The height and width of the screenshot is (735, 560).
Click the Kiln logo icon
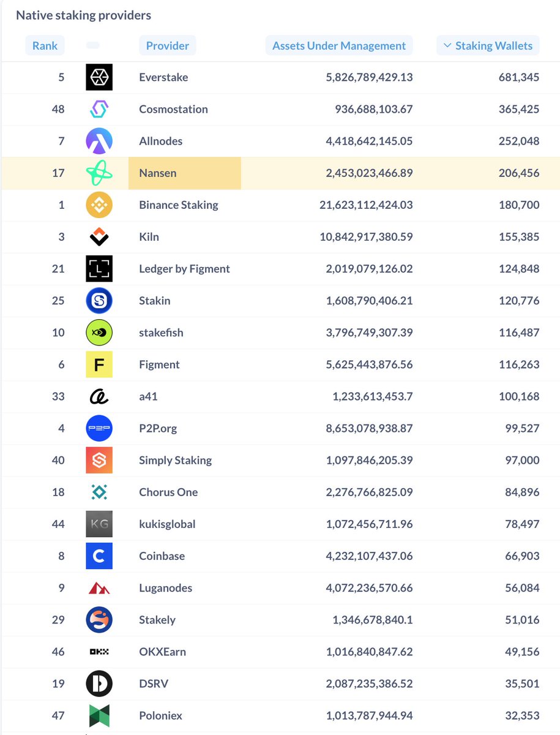[x=99, y=236]
